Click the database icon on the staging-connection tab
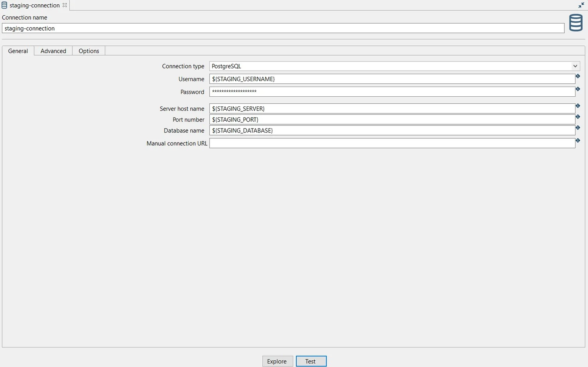The height and width of the screenshot is (367, 588). (x=4, y=5)
